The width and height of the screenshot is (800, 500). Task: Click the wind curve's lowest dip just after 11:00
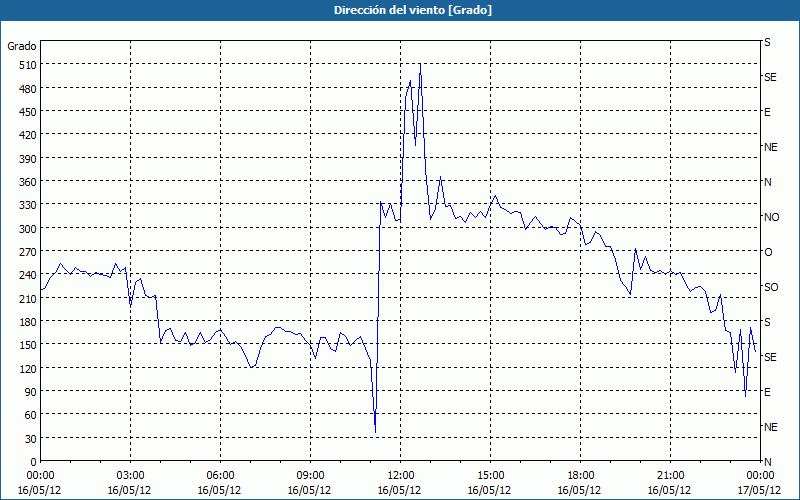pos(376,432)
